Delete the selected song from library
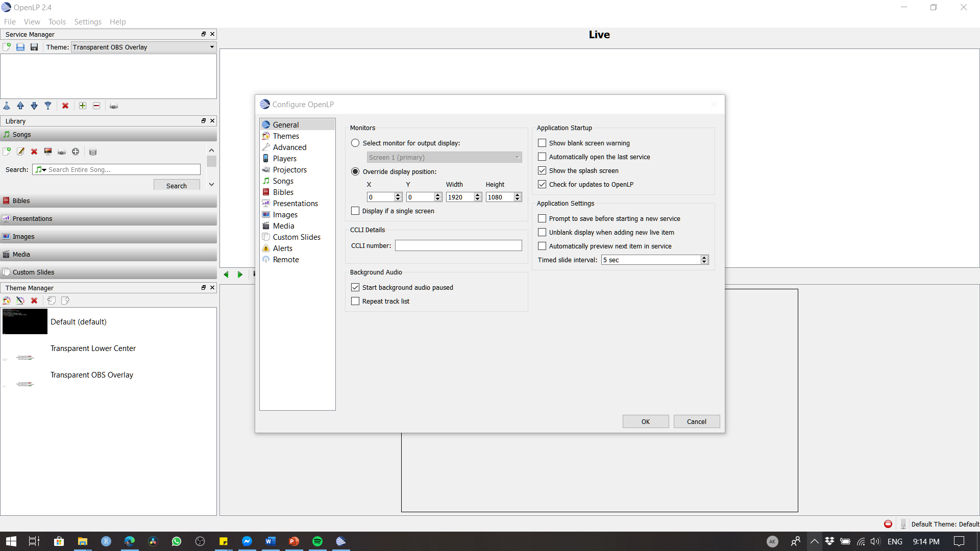980x551 pixels. tap(34, 152)
